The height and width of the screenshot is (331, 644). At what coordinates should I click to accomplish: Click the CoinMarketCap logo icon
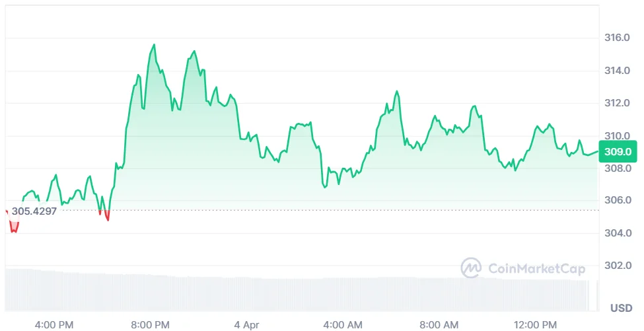click(x=471, y=268)
